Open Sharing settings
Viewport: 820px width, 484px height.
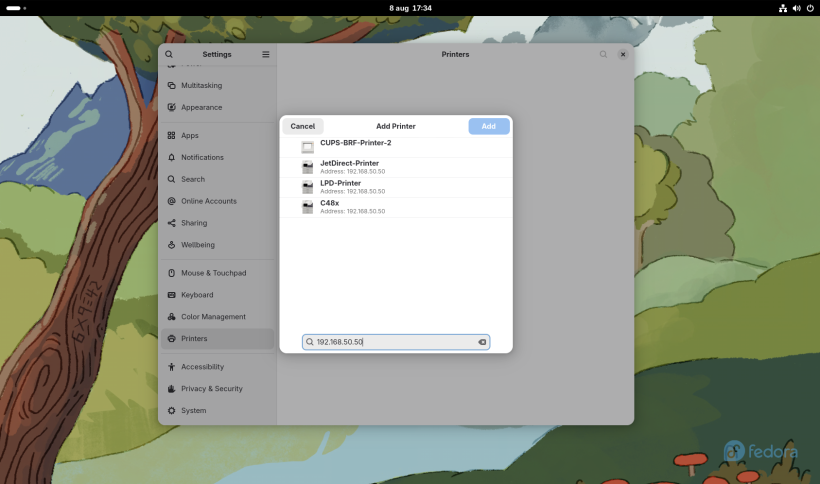pyautogui.click(x=218, y=223)
